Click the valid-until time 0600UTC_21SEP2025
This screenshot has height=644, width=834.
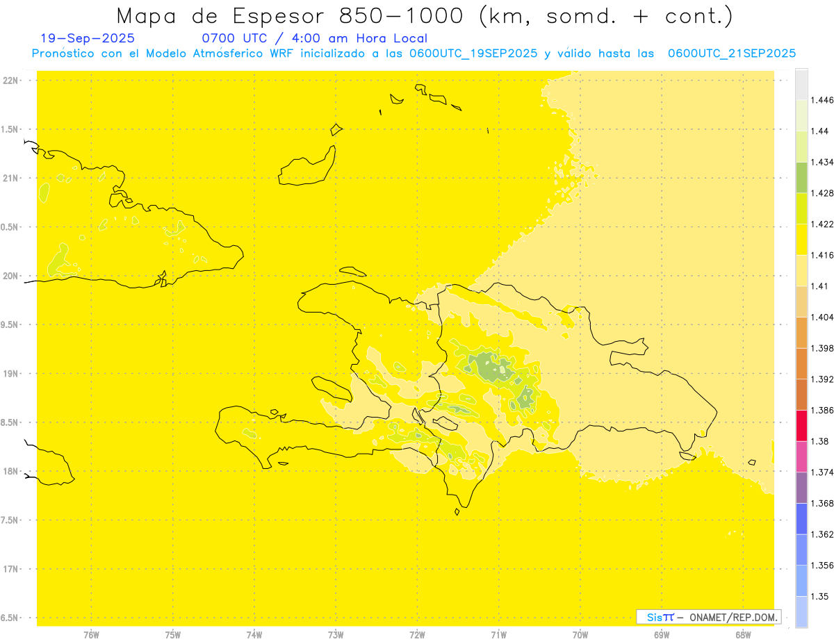pos(731,53)
